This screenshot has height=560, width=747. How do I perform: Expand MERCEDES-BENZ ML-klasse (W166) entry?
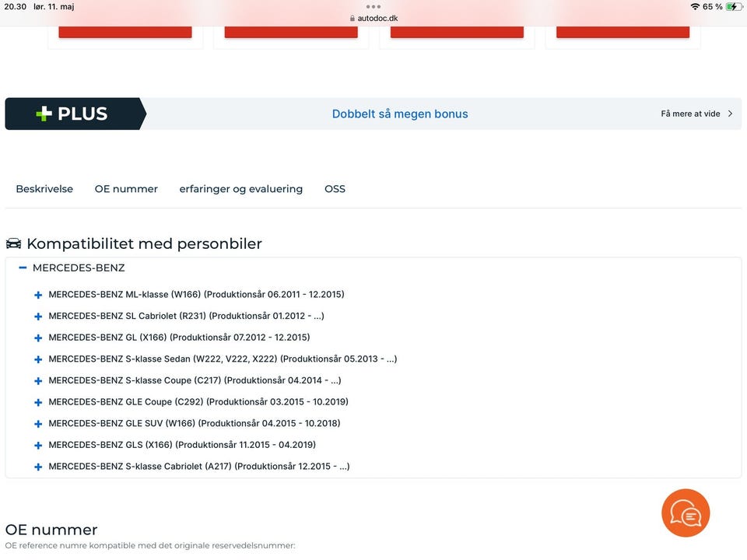(x=38, y=295)
